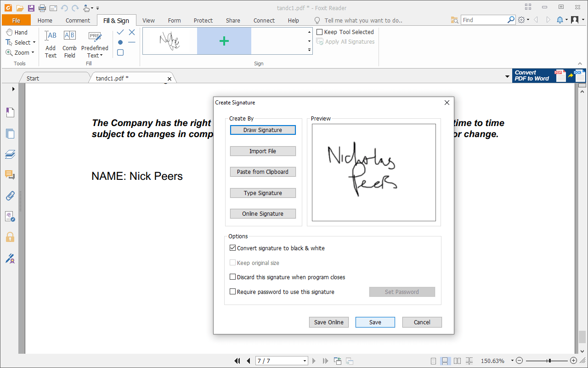Click the Draw Signature button

[x=263, y=130]
